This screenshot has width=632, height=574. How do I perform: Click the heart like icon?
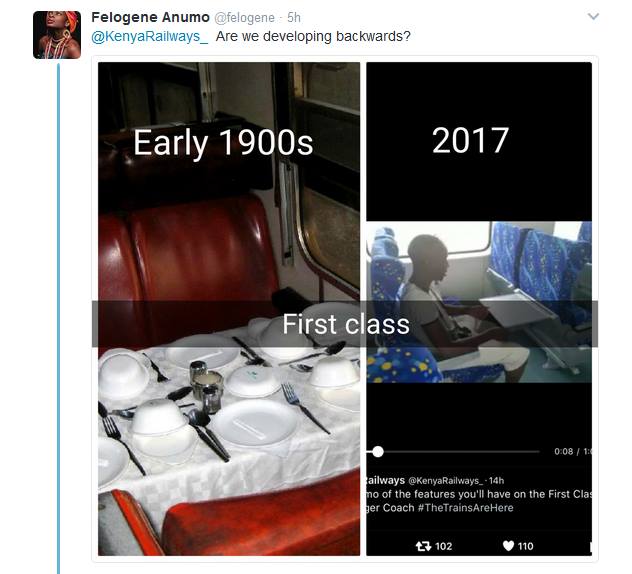(509, 546)
